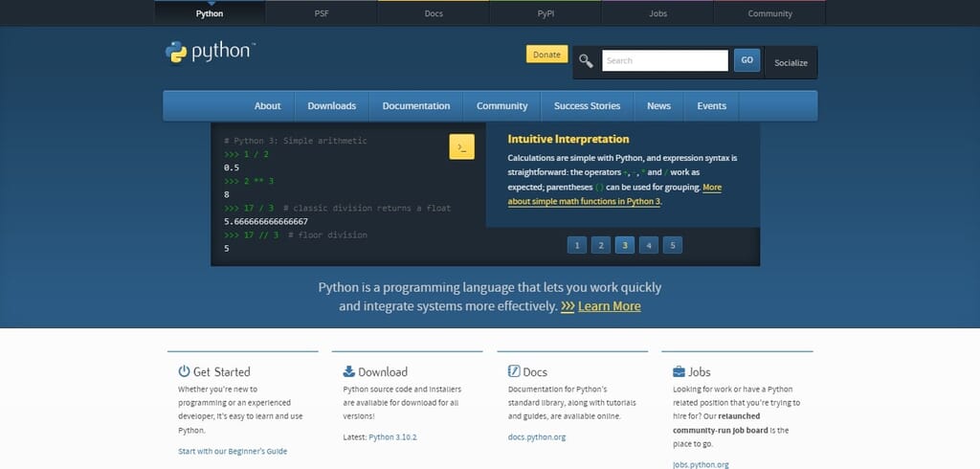Open the Socialize dropdown
Viewport: 980px width, 469px height.
coord(791,62)
